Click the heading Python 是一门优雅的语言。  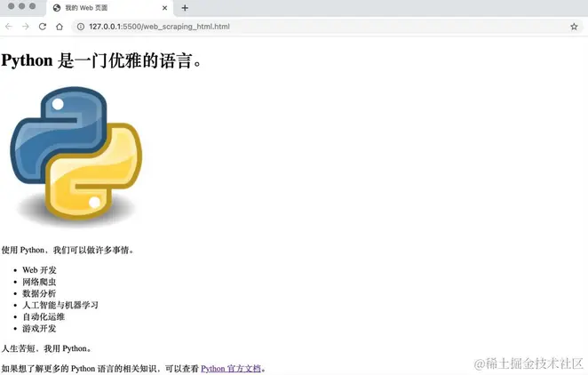click(101, 60)
